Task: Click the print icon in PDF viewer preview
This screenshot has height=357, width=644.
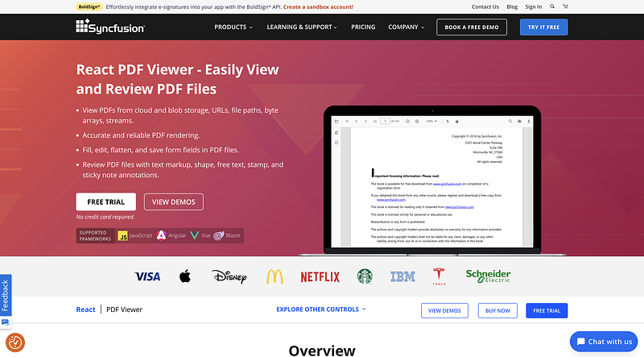Action: [x=519, y=122]
